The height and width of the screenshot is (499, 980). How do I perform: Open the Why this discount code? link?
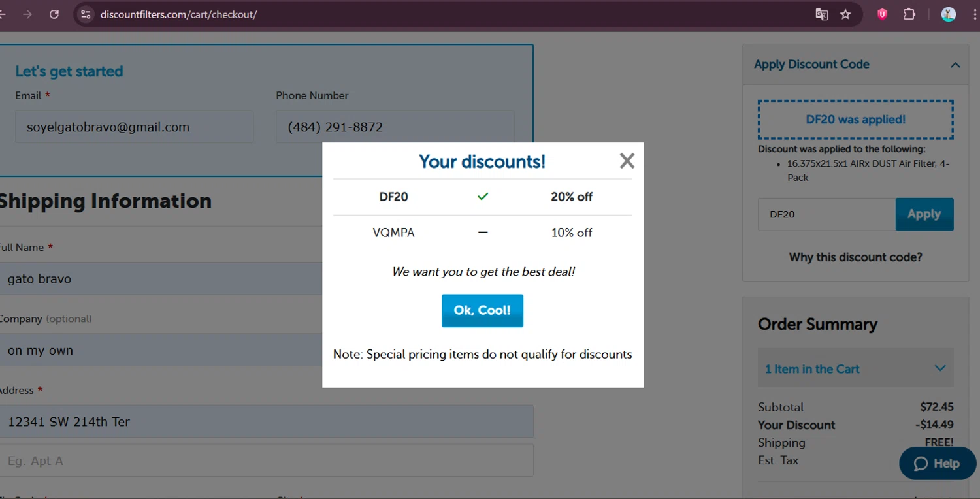[855, 257]
